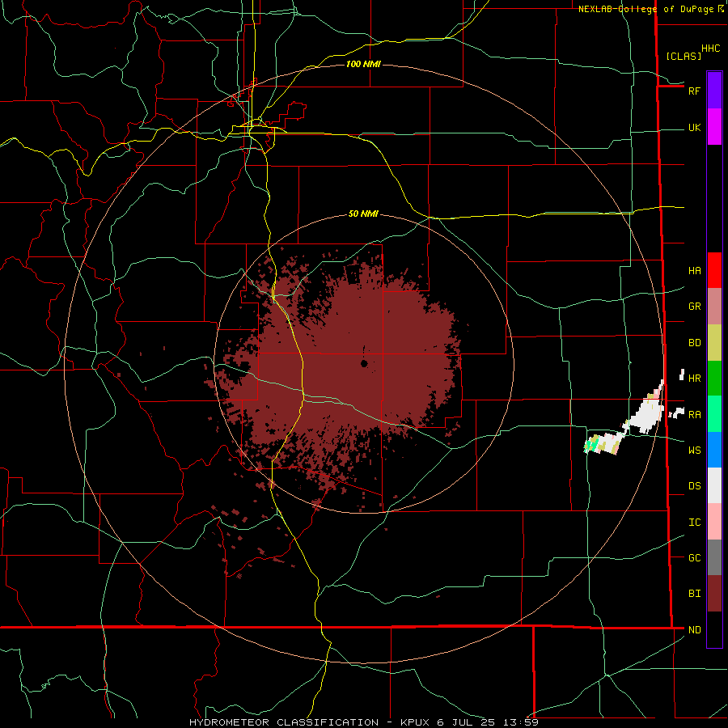This screenshot has width=728, height=728.
Task: Select the yellow BD legend swatch
Action: pos(714,343)
